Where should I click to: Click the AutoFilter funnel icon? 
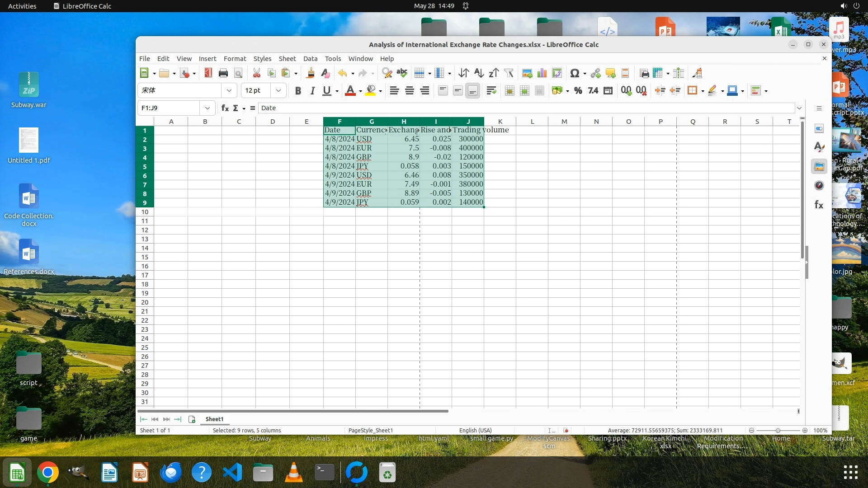(x=509, y=73)
